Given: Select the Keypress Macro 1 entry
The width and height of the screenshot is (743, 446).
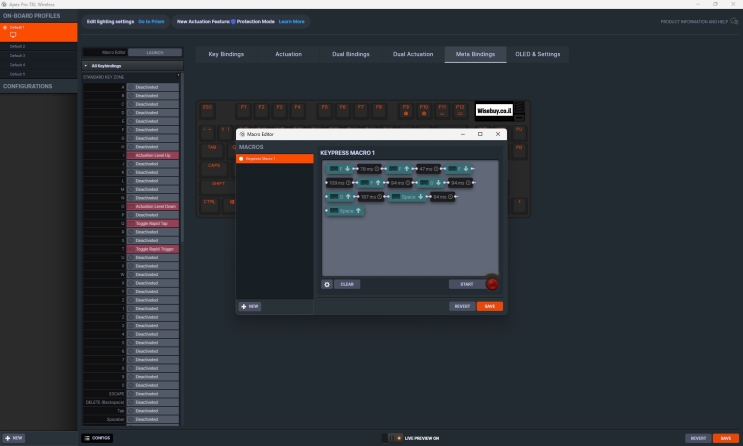Looking at the screenshot, I should click(x=274, y=159).
